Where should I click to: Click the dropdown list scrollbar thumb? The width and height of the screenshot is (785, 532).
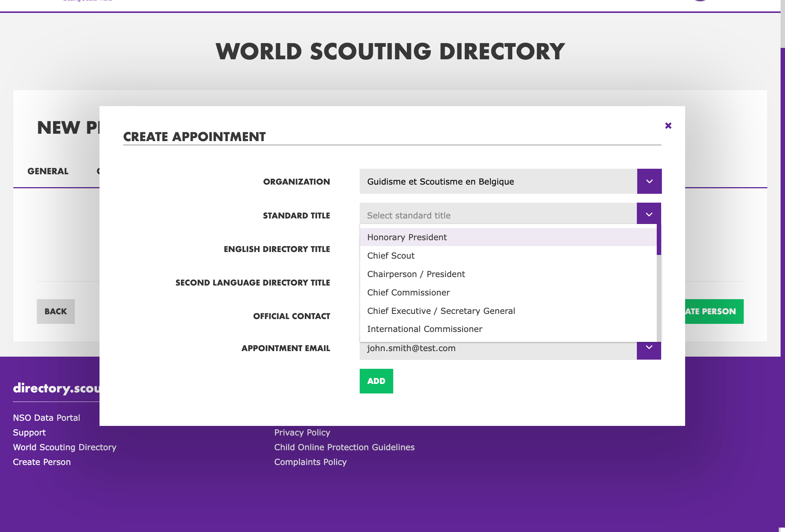(x=659, y=239)
